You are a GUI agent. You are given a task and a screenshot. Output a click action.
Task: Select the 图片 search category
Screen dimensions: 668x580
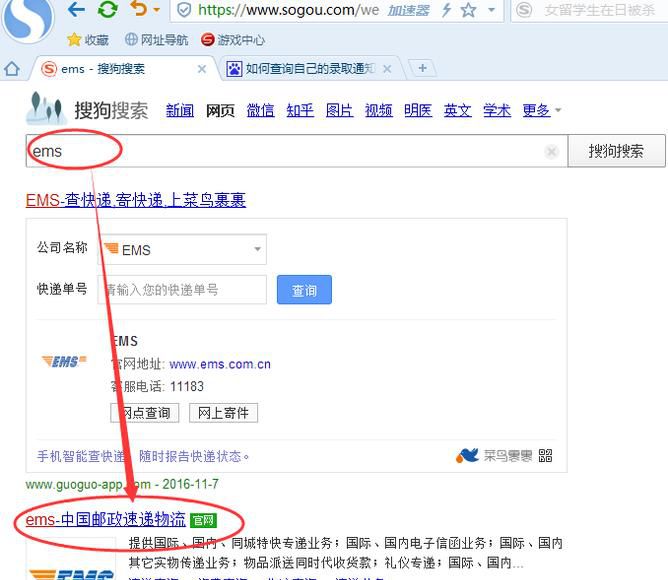(x=340, y=110)
